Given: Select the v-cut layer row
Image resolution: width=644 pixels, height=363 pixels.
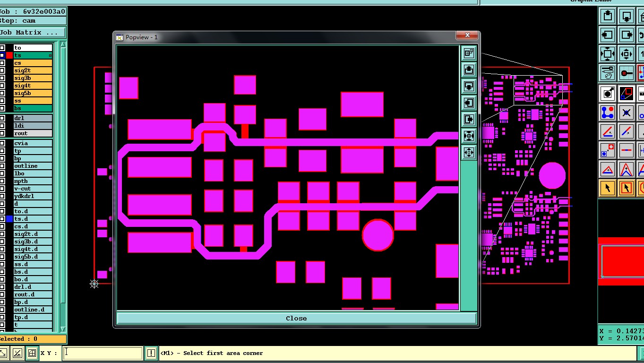Looking at the screenshot, I should tap(33, 189).
